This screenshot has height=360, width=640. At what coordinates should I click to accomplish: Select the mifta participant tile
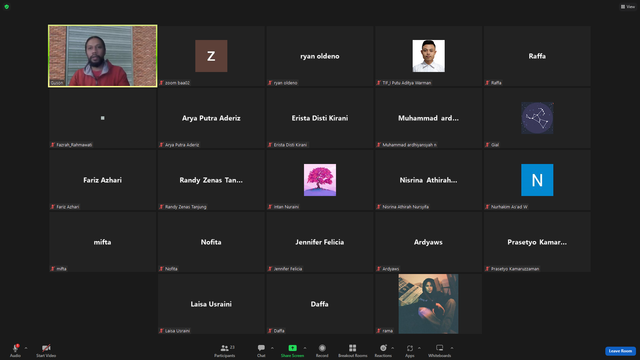[102, 242]
